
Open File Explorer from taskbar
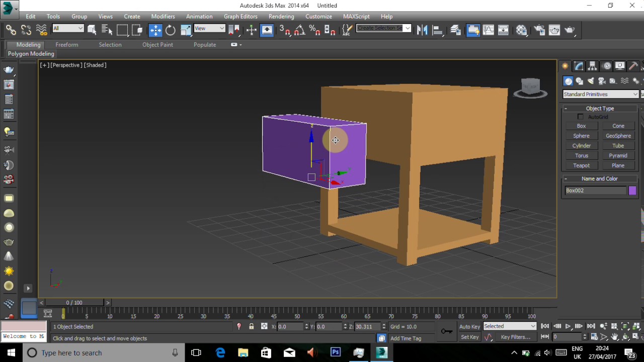coord(243,352)
